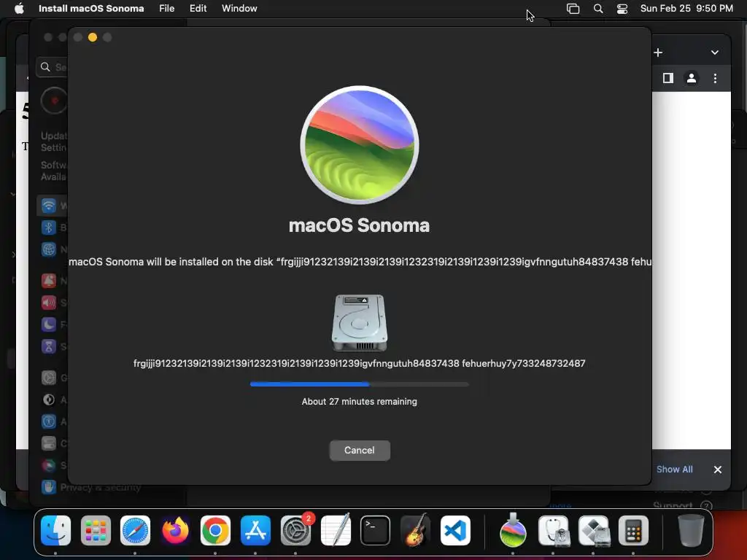Open System Settings from the Dock
This screenshot has height=560, width=747.
[295, 531]
